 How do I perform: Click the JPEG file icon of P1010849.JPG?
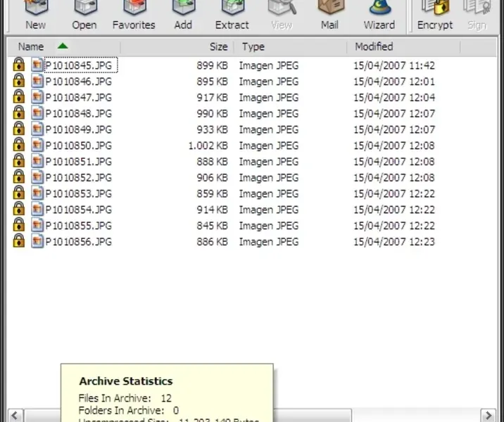[37, 129]
